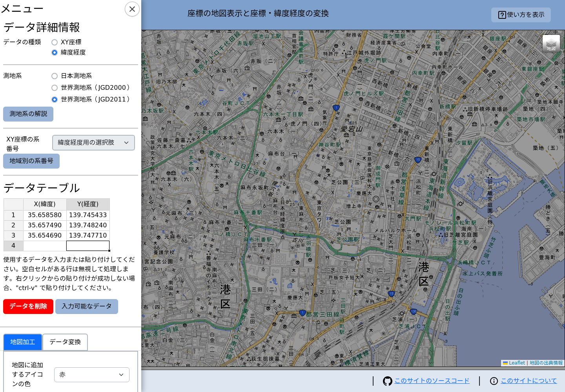Screen dimensions: 565x392
Task: Click the 地域別の系番号 button
Action: pos(31,161)
